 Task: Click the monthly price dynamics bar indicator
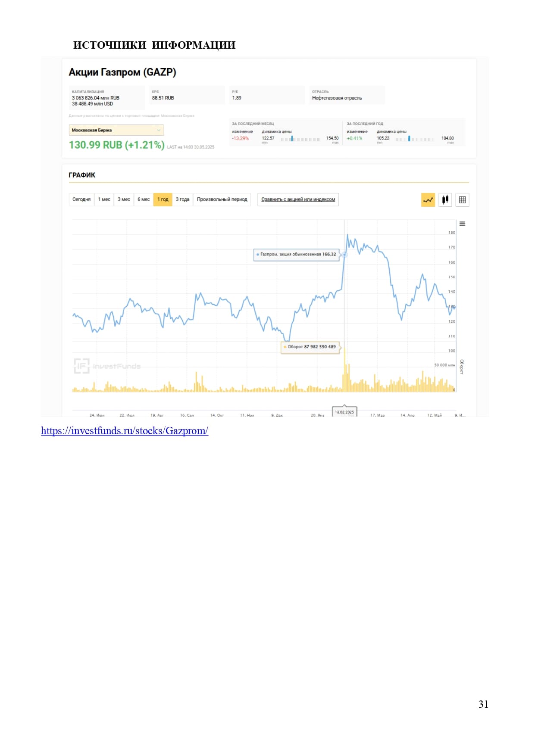click(x=300, y=139)
